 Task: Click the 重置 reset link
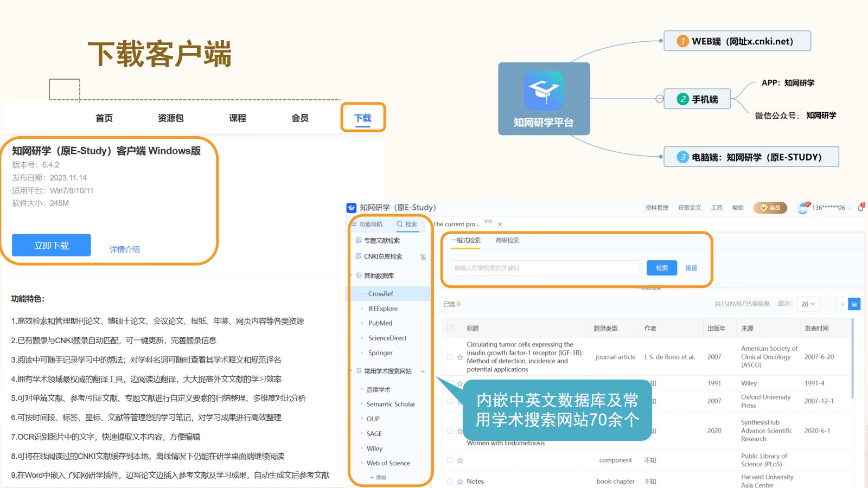pos(691,268)
